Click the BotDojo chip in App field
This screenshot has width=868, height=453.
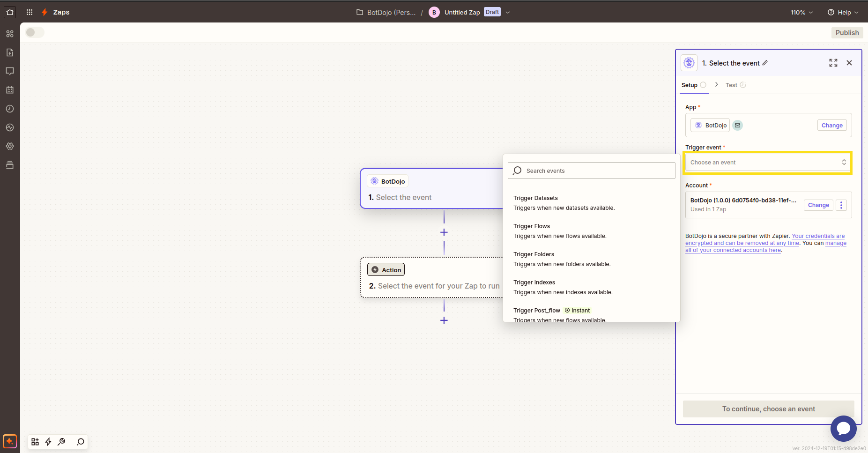point(710,125)
